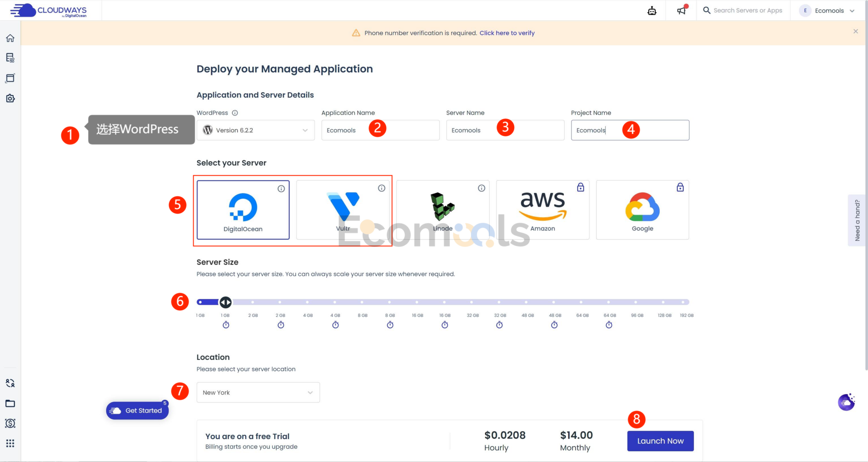Select DigitalOcean as server provider
868x462 pixels.
pyautogui.click(x=243, y=210)
